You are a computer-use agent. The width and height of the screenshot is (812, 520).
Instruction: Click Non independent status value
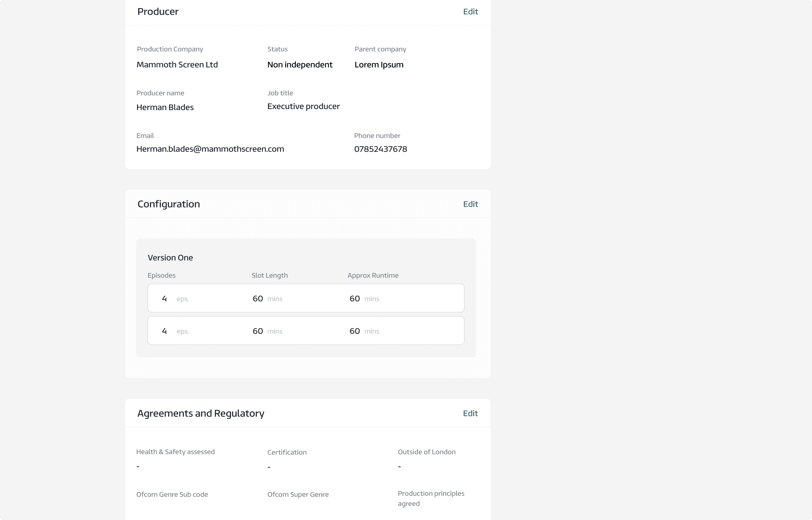[300, 64]
